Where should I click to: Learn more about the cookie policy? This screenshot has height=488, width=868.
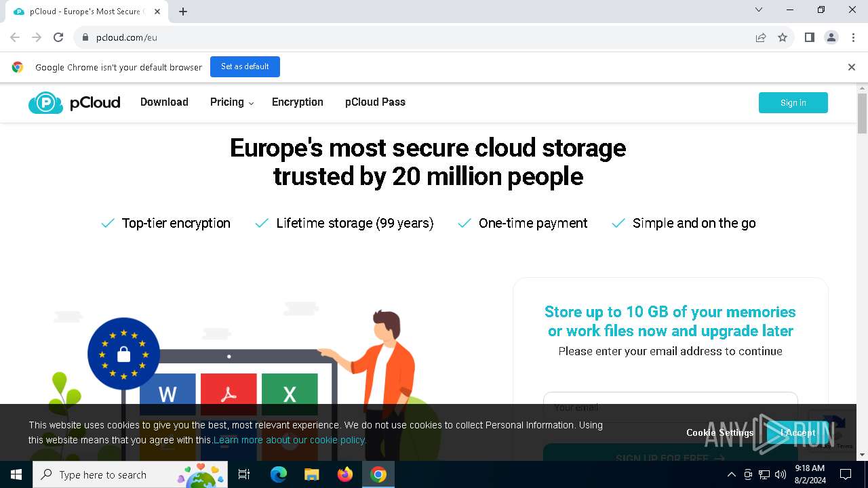[290, 440]
